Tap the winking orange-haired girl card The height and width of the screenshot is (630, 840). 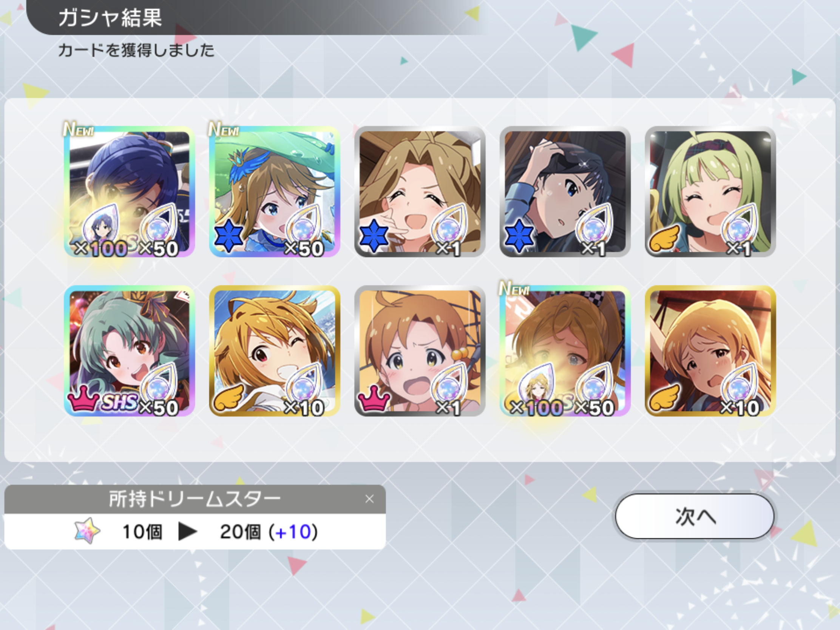[x=275, y=351]
